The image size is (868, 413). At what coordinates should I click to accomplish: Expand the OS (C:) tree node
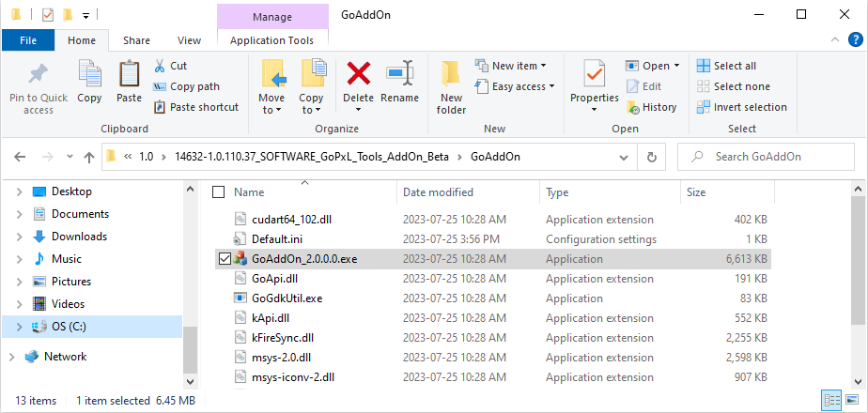(20, 327)
